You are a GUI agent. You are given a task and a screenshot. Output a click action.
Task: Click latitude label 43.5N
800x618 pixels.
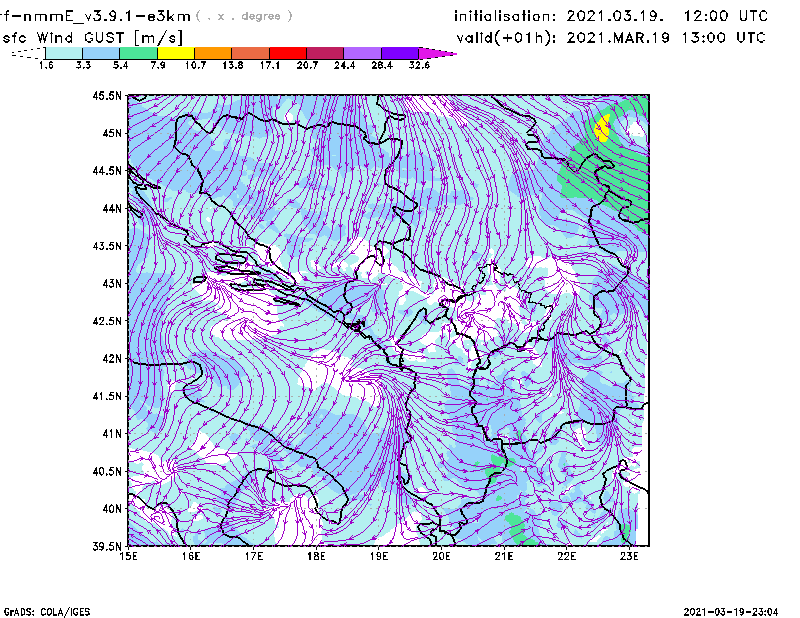point(107,246)
